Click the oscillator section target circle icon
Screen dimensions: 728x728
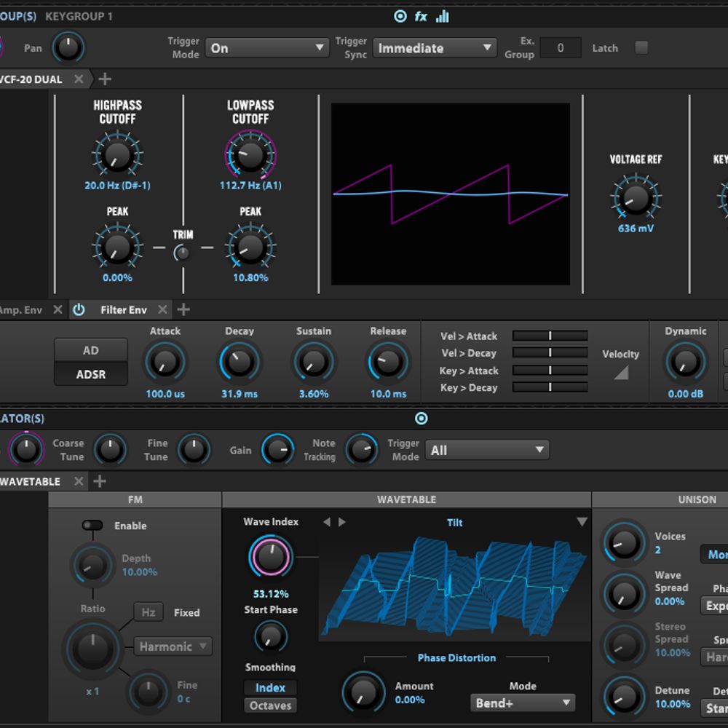(421, 419)
